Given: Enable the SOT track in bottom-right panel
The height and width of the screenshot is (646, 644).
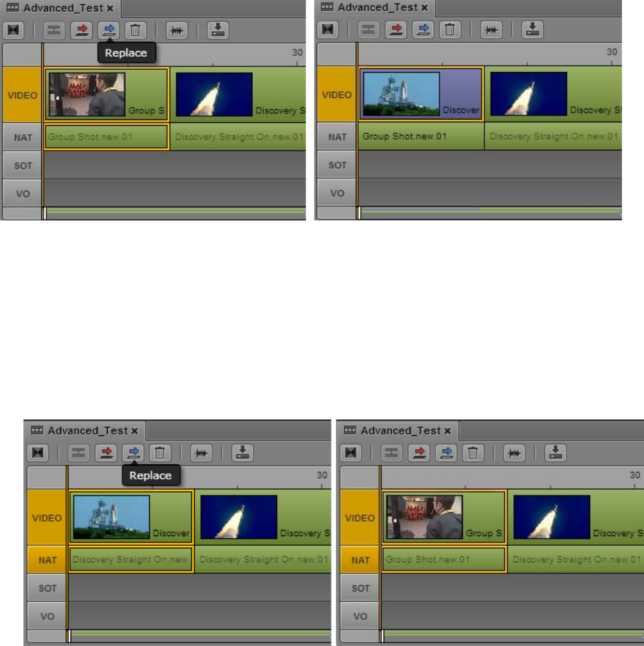Looking at the screenshot, I should (x=360, y=589).
